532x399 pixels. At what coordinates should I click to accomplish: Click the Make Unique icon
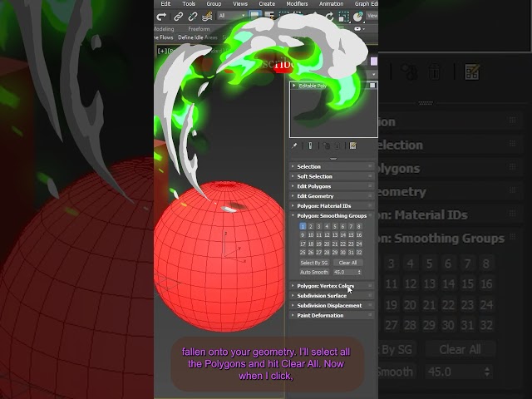327,146
